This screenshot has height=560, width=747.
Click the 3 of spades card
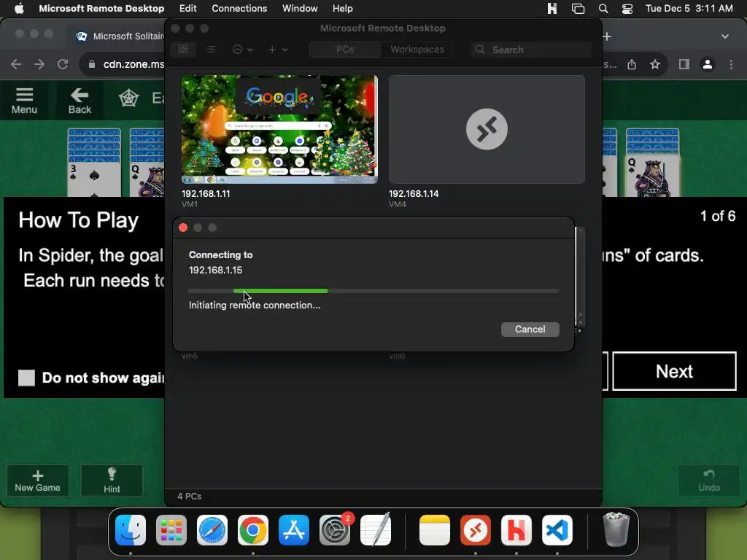coord(94,179)
